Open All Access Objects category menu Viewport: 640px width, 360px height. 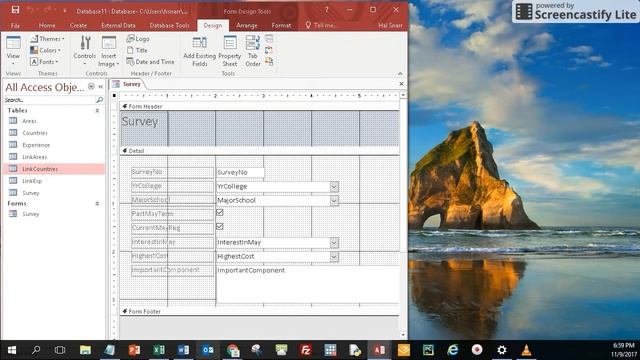[91, 87]
